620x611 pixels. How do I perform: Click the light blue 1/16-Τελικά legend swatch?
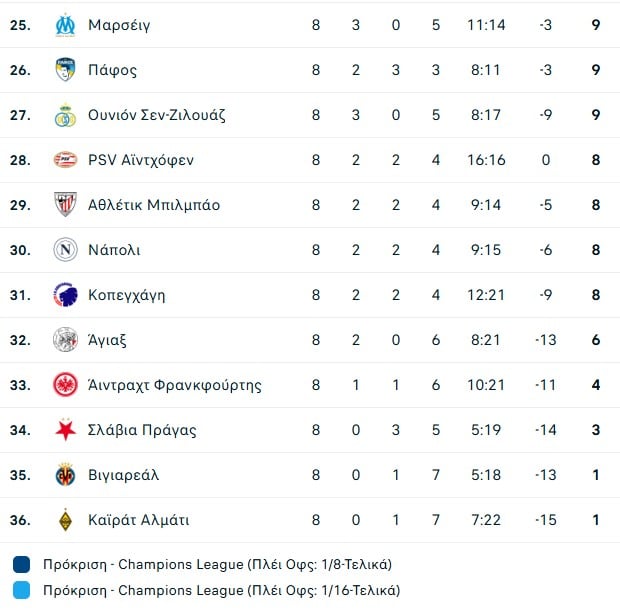click(x=22, y=590)
